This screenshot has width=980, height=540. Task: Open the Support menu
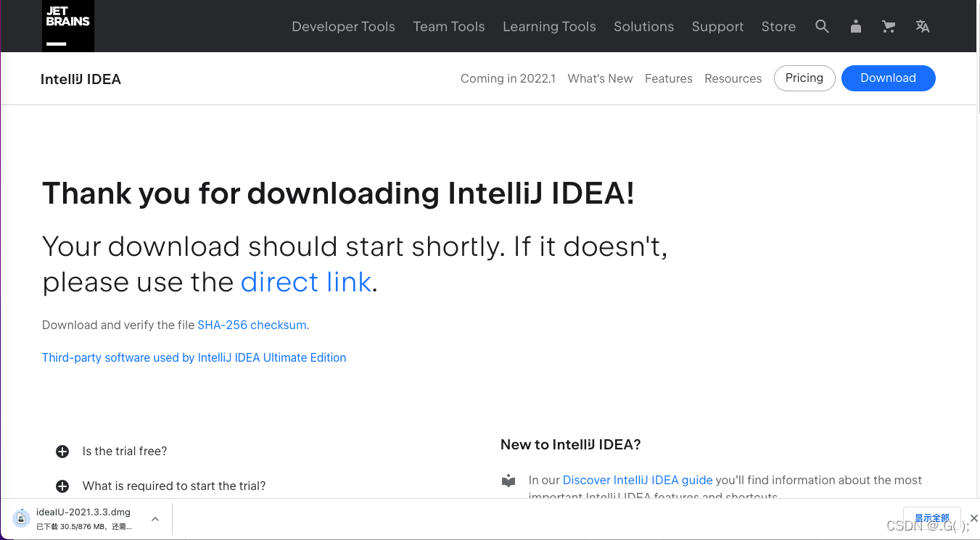click(x=717, y=27)
